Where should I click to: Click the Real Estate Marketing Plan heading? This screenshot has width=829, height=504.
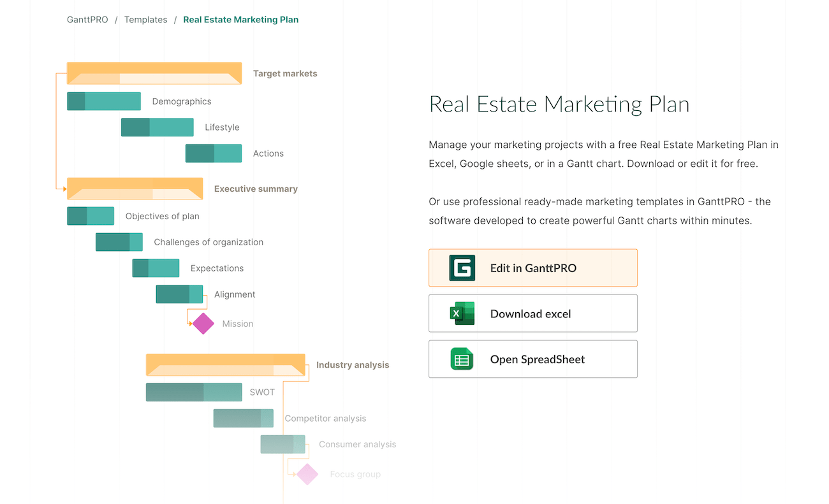tap(559, 104)
